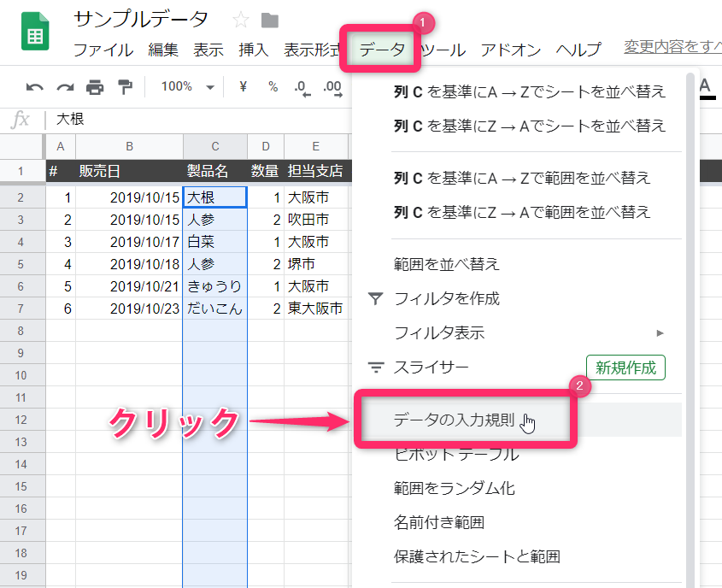Click the サンプルデータ document title
The width and height of the screenshot is (722, 588).
coord(141,20)
